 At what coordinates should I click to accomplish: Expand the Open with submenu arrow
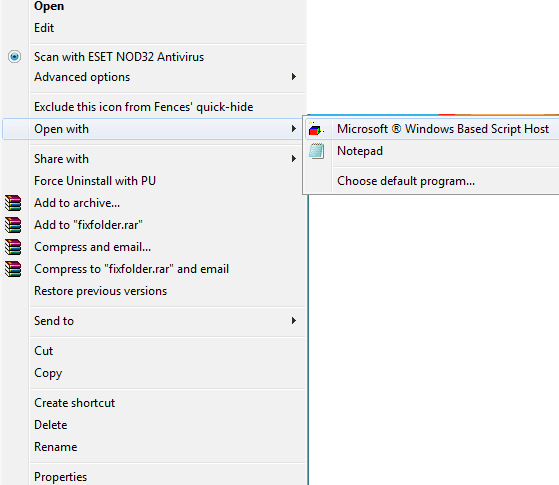coord(294,129)
